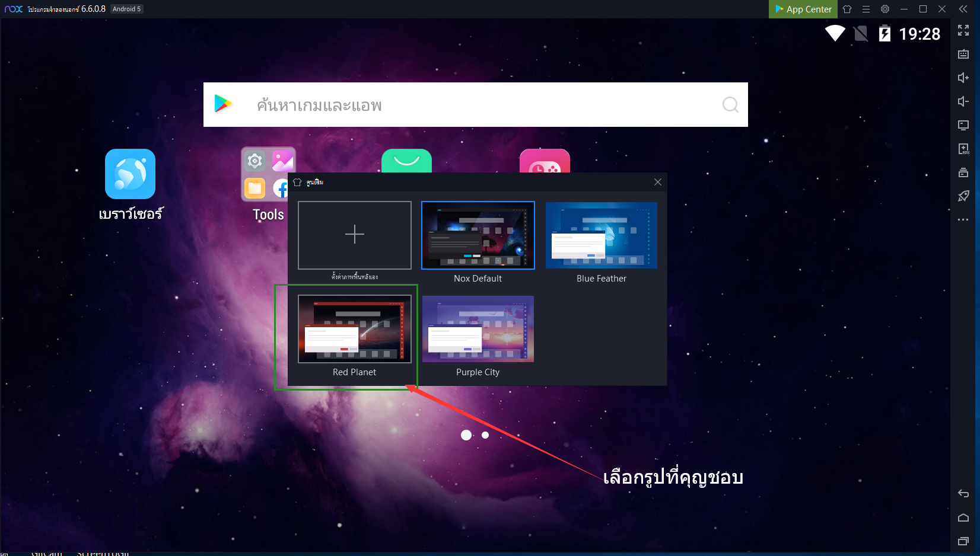Add a custom wallpaper with plus tile
Screen dimensions: 980x556
click(x=354, y=235)
